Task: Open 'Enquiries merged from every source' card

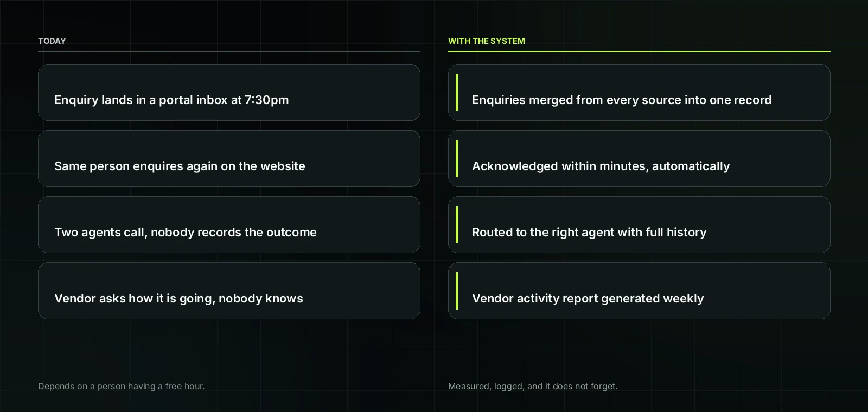Action: click(x=639, y=93)
